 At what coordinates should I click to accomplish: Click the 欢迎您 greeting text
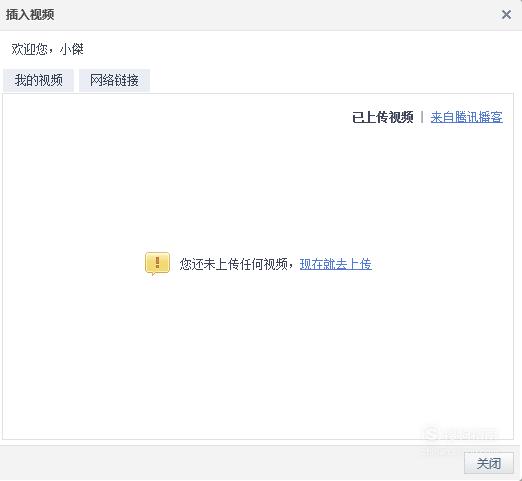pyautogui.click(x=29, y=49)
